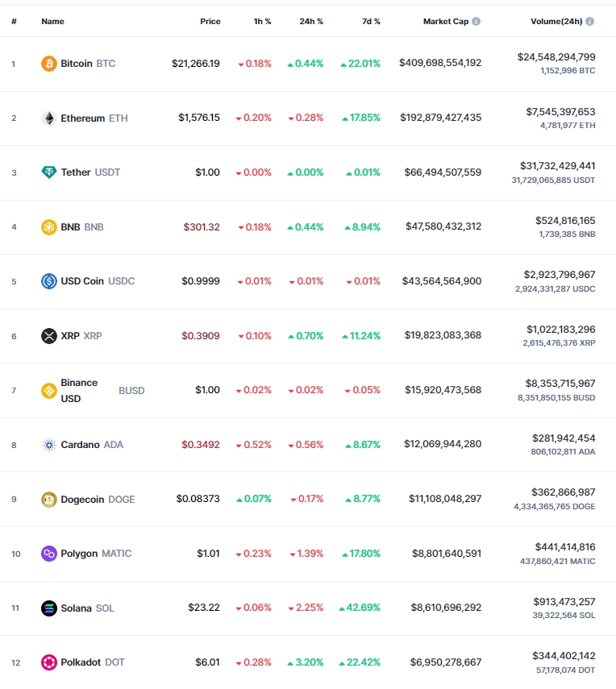Click the Solana striped icon

click(x=49, y=608)
